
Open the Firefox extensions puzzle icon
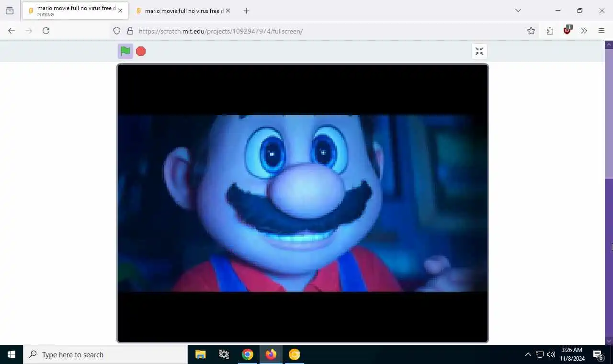pos(550,31)
